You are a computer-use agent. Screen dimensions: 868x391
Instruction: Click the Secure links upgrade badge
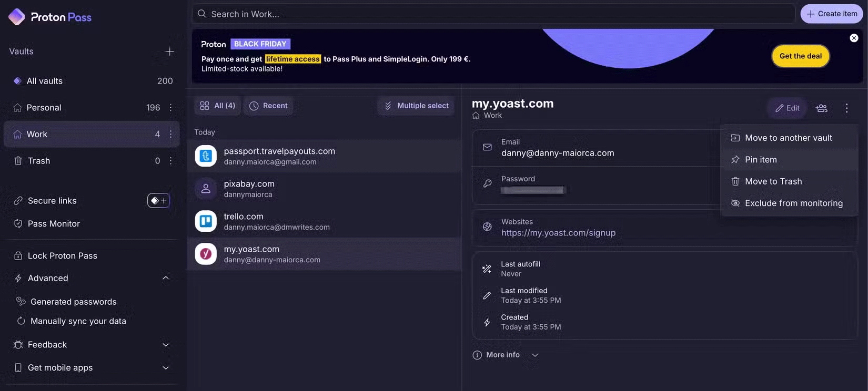[x=158, y=201]
